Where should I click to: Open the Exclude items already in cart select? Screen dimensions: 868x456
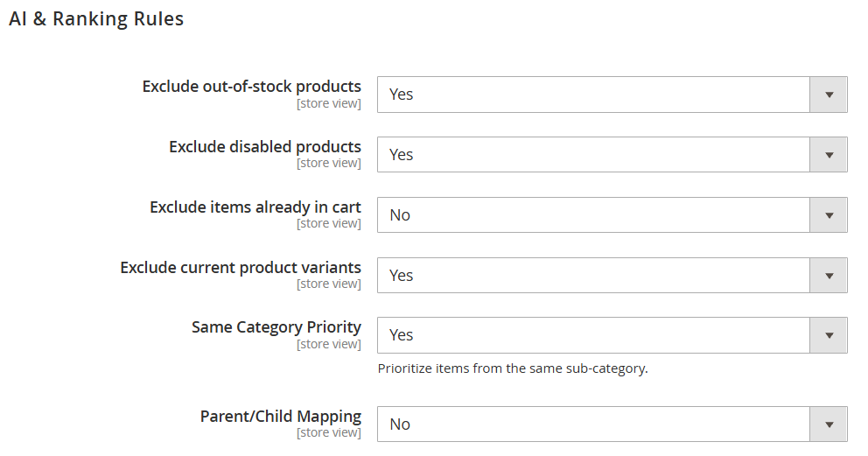[612, 215]
